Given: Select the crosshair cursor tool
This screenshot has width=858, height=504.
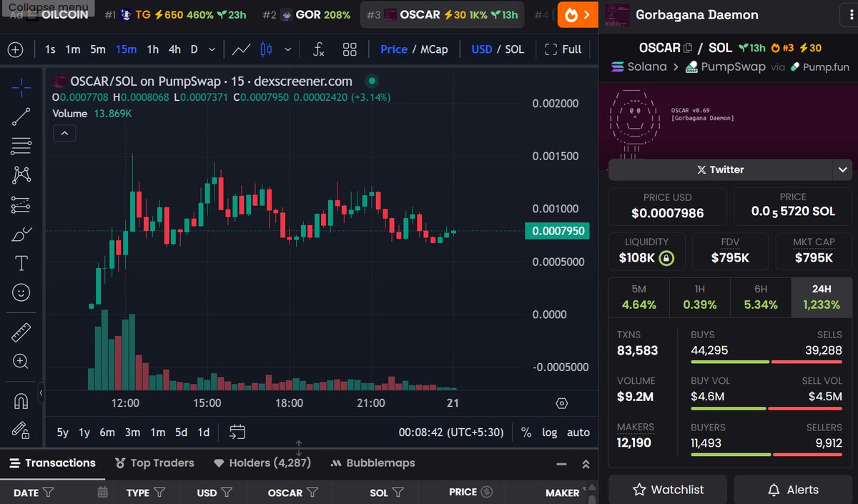Looking at the screenshot, I should [21, 87].
